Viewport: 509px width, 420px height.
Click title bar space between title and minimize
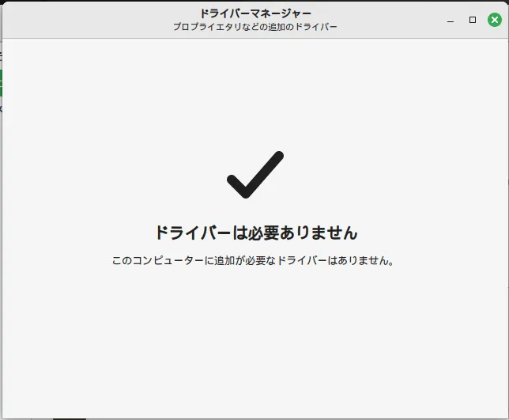(387, 20)
